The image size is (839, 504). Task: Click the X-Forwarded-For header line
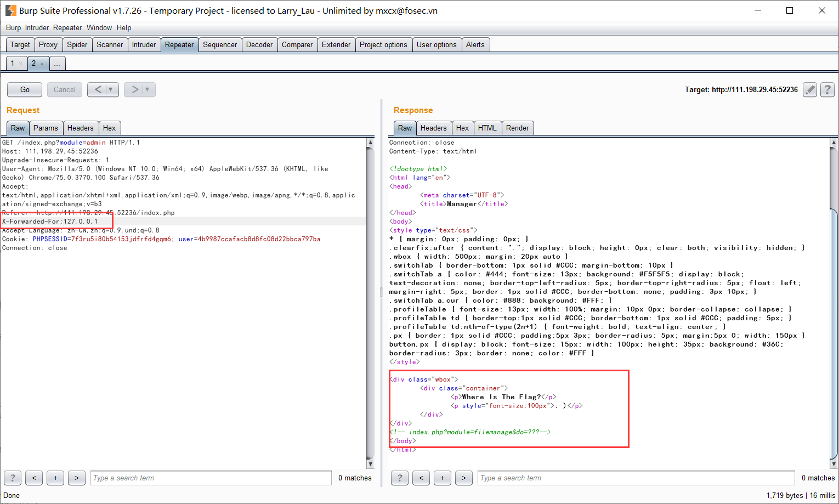click(x=50, y=222)
